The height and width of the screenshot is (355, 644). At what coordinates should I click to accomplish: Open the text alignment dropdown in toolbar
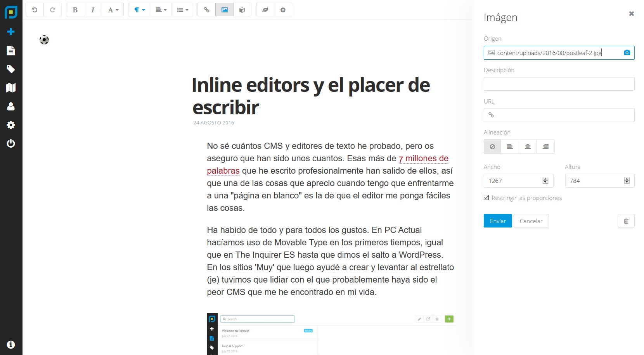pos(161,10)
